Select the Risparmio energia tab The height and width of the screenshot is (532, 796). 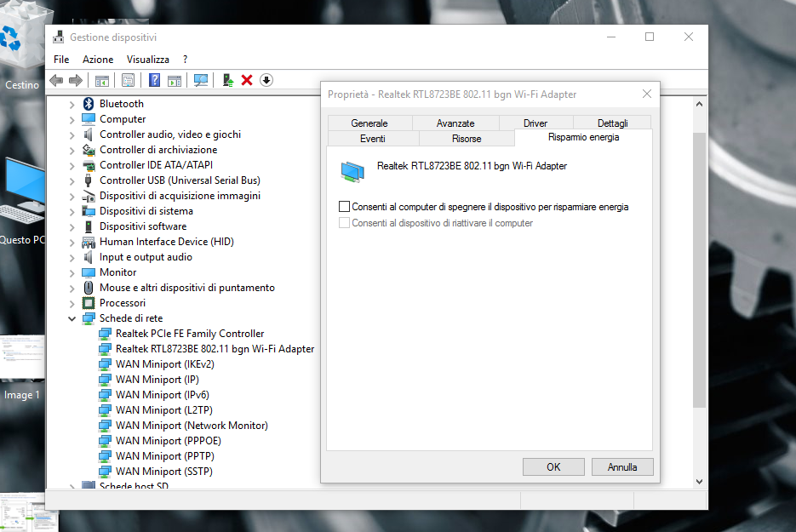pyautogui.click(x=583, y=137)
